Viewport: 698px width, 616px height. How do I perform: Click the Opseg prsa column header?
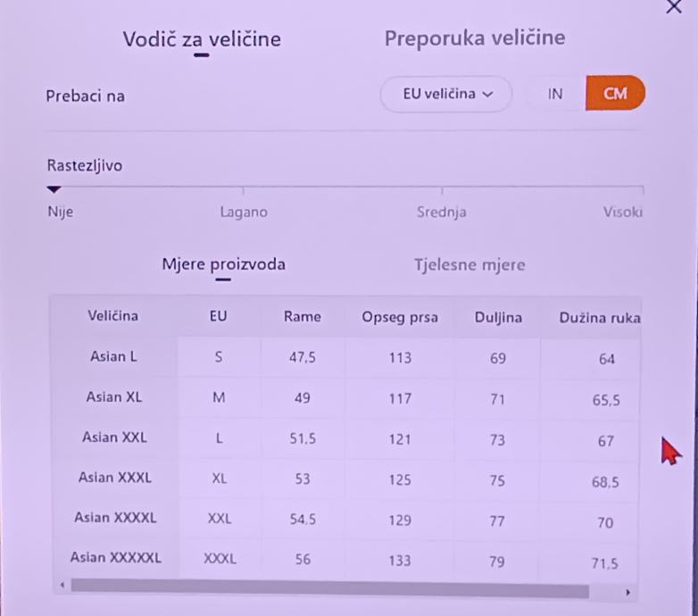click(x=400, y=317)
